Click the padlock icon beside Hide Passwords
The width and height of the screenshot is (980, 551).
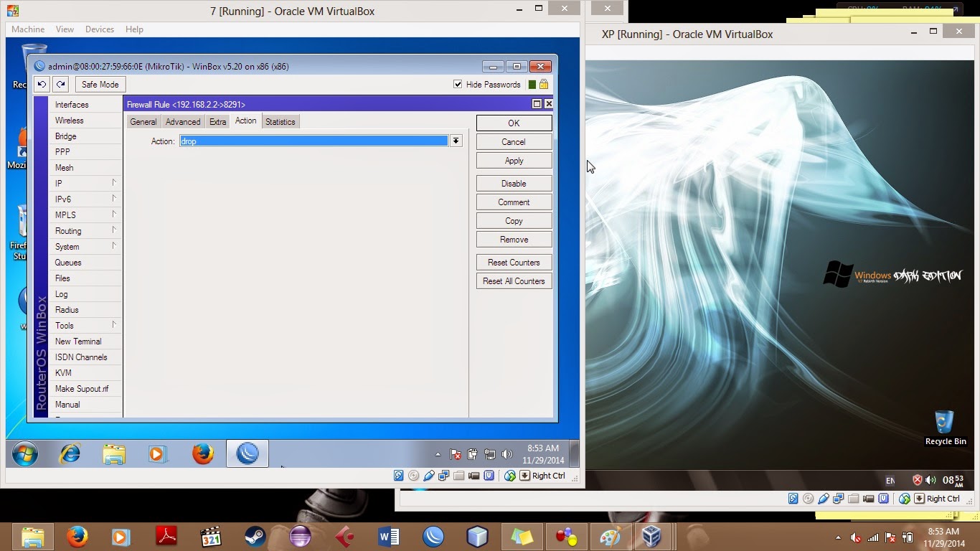point(544,85)
